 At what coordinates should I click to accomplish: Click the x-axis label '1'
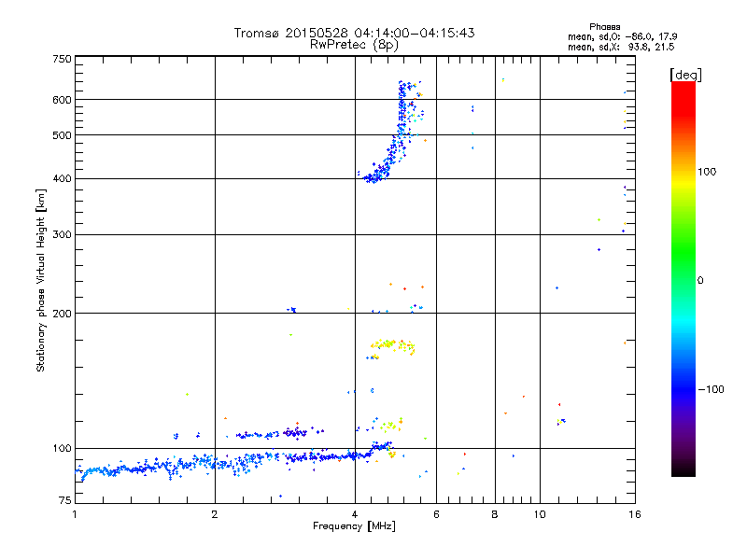(x=75, y=514)
